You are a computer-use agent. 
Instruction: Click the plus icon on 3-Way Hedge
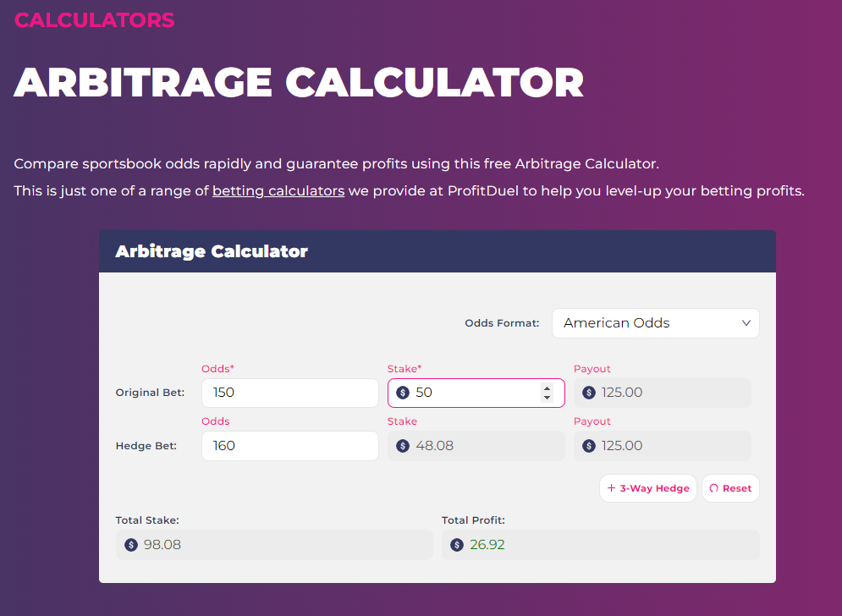[x=611, y=487]
